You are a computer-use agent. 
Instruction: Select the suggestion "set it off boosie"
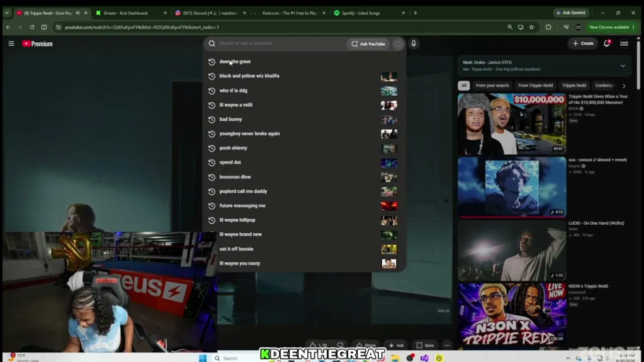(x=236, y=249)
